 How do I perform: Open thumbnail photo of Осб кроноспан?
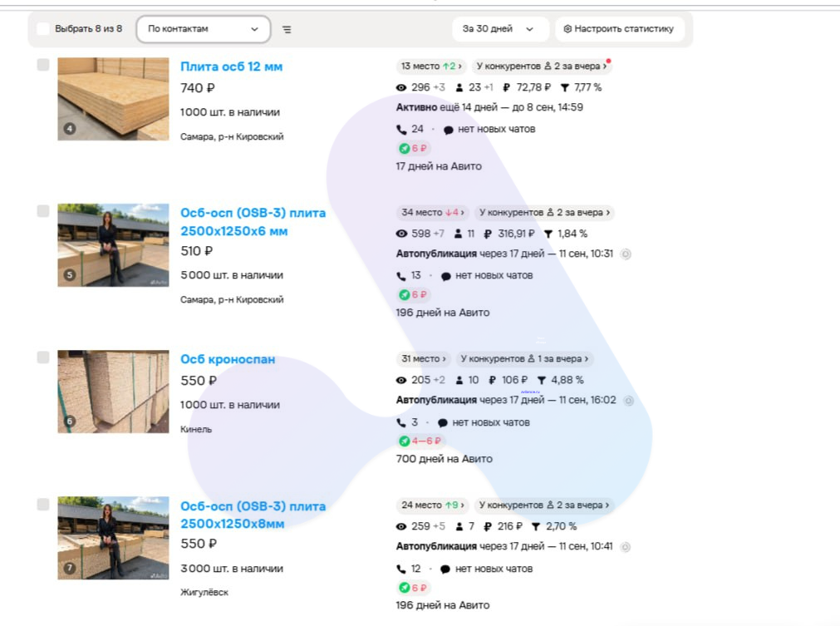pyautogui.click(x=113, y=392)
